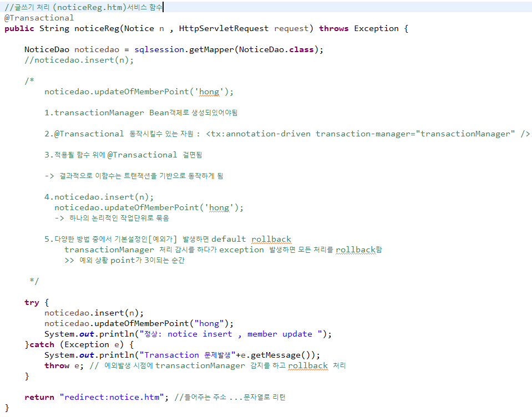Click the commented line //noticedao.insert(n);

[79, 60]
